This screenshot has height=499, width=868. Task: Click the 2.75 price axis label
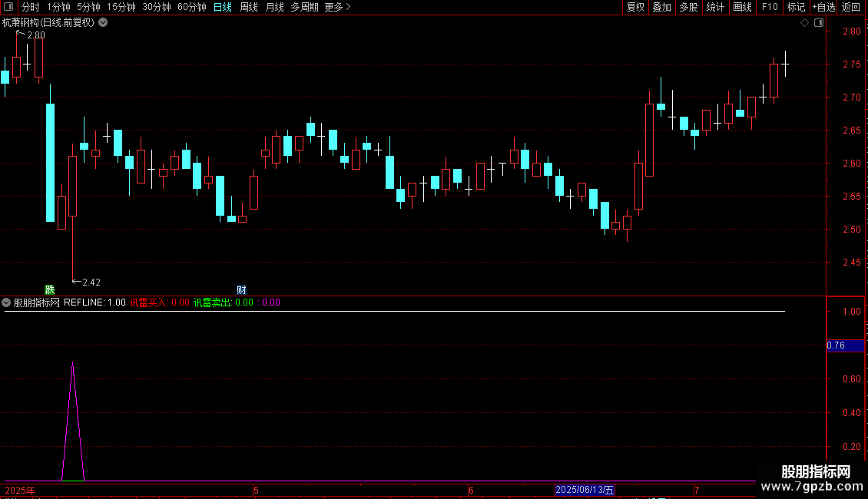coord(851,64)
